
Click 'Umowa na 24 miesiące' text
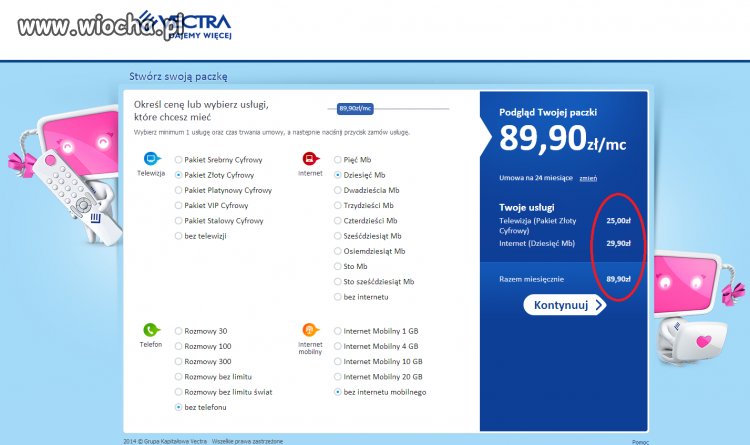click(536, 178)
